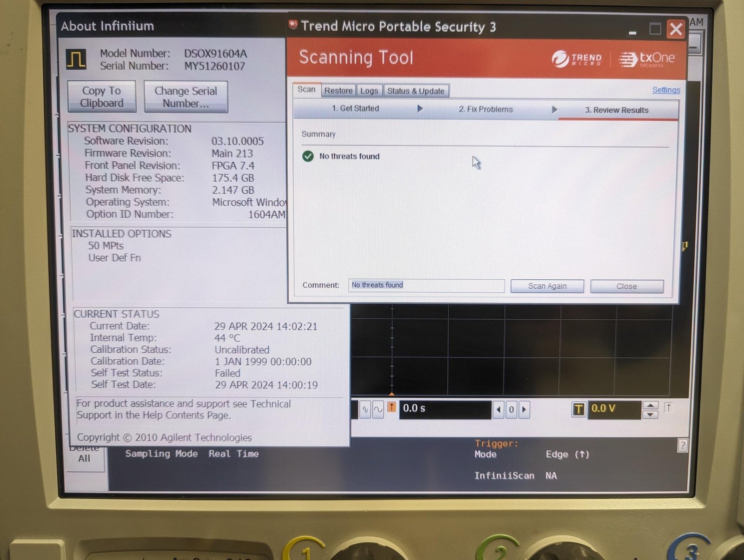Click the calibration date 1 JAN 1999
This screenshot has width=744, height=560.
pos(263,362)
